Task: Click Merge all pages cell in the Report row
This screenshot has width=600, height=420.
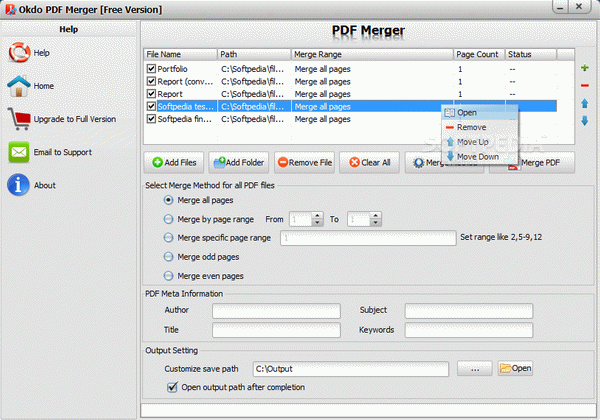Action: [323, 94]
